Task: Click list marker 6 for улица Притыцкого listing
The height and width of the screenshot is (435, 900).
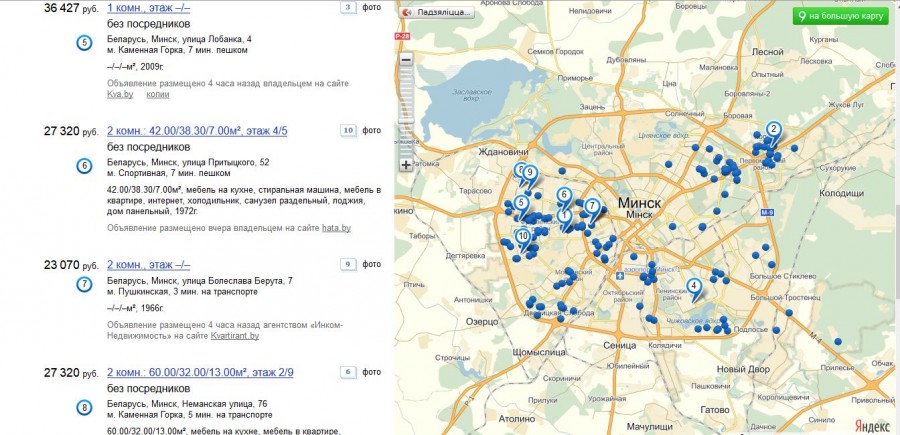Action: (84, 166)
